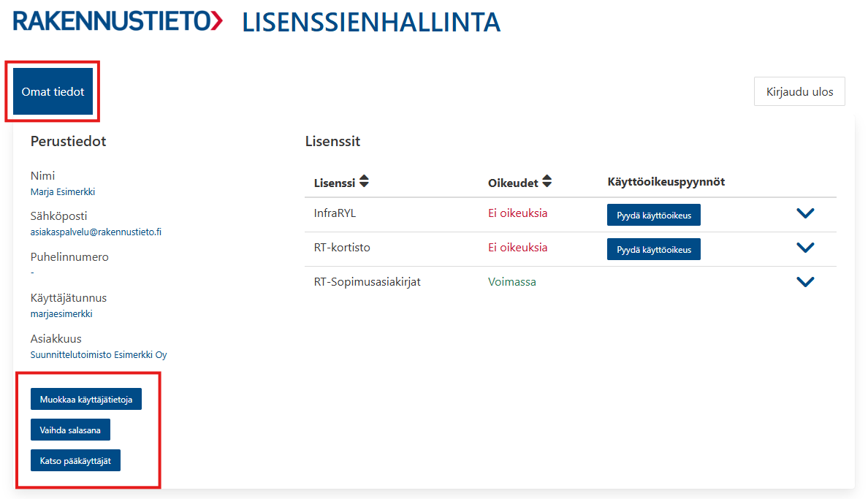Viewport: 868px width, 499px height.
Task: Click the name Marja Esimerkki
Action: (x=63, y=191)
